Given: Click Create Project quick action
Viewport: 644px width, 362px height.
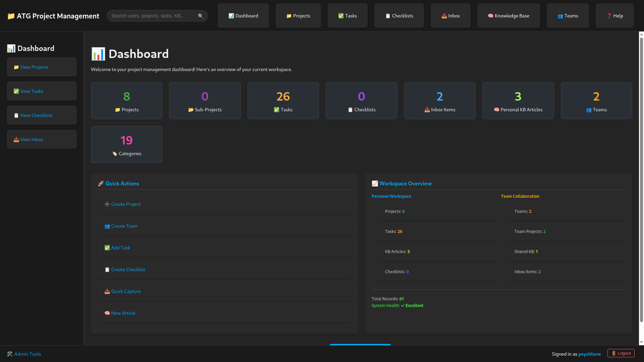Looking at the screenshot, I should (125, 204).
